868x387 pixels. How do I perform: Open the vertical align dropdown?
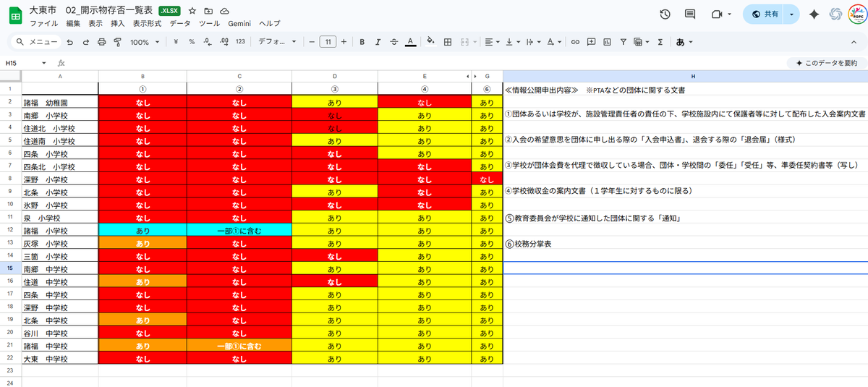[x=513, y=42]
